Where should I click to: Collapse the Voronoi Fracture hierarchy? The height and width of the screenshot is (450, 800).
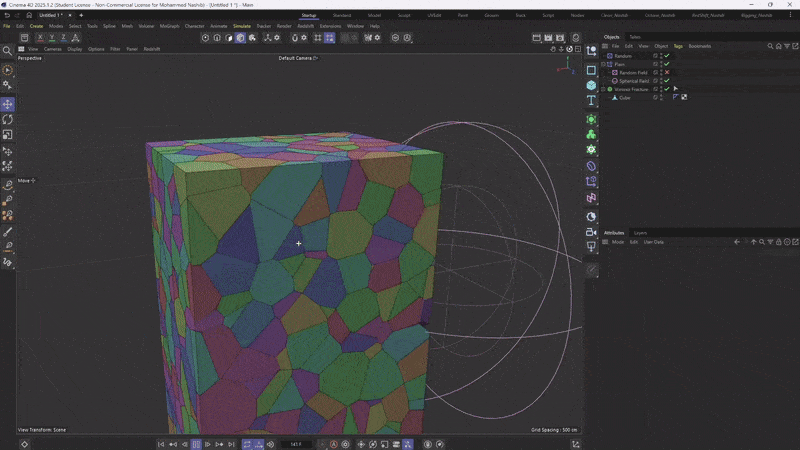pos(604,89)
